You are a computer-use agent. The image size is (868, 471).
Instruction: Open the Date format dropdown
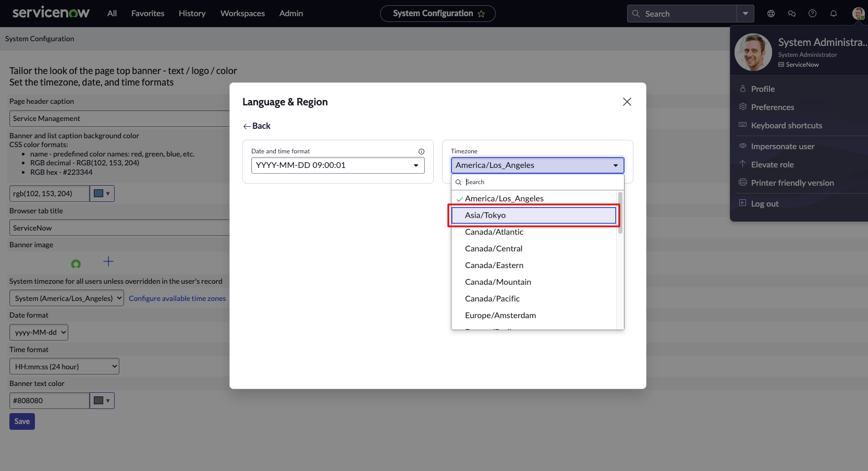click(x=38, y=332)
